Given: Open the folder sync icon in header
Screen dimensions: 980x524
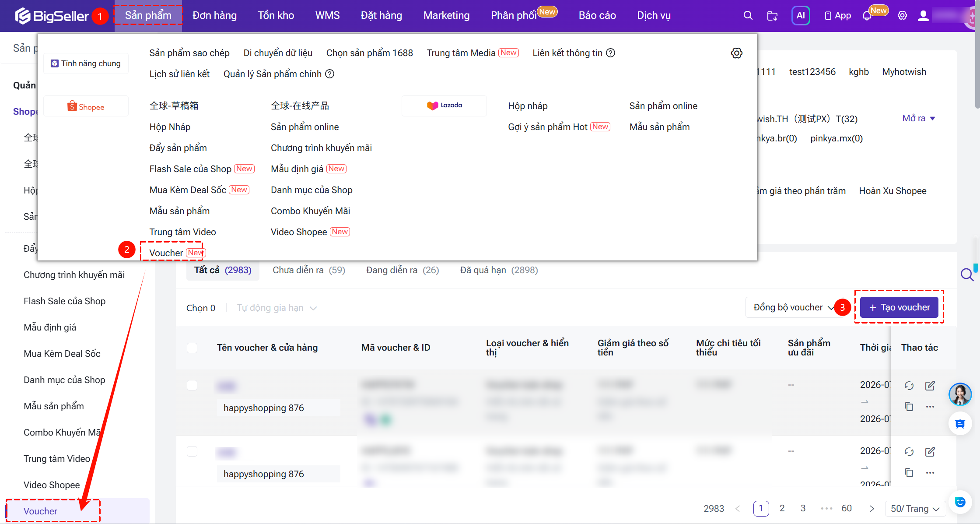Looking at the screenshot, I should click(773, 16).
